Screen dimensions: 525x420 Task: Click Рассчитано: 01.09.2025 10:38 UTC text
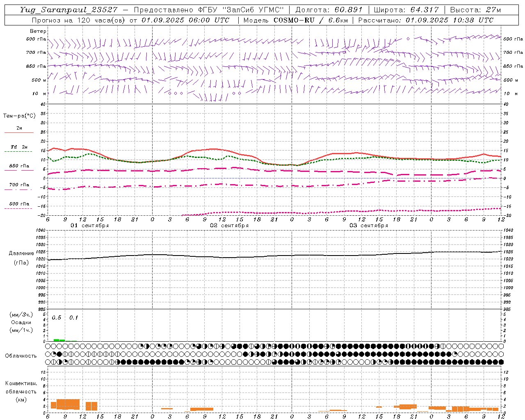[x=426, y=20]
